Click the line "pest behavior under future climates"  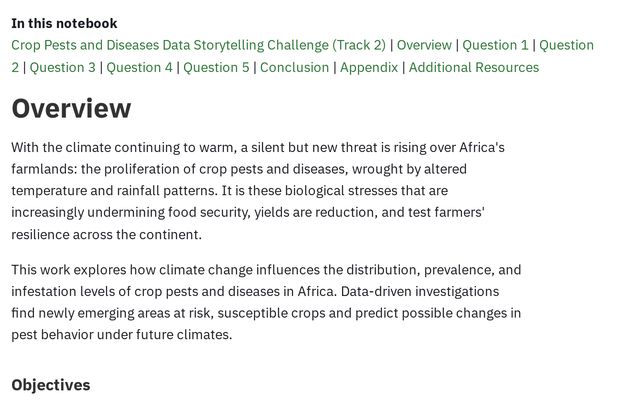(x=121, y=335)
